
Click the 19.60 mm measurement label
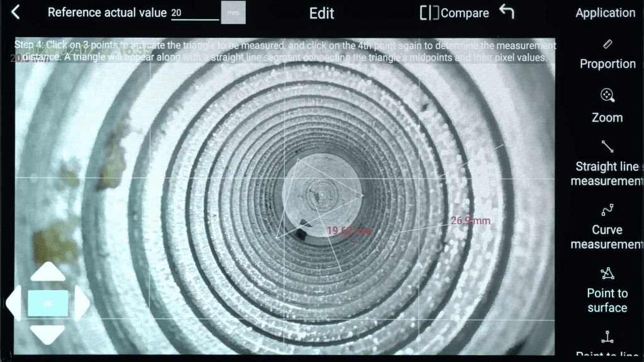(x=349, y=231)
